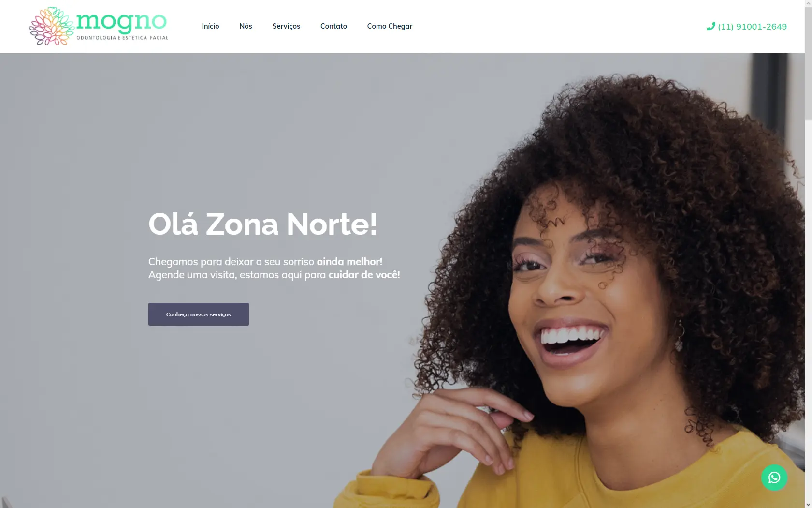Click the scrollbar up arrow

[x=808, y=3]
